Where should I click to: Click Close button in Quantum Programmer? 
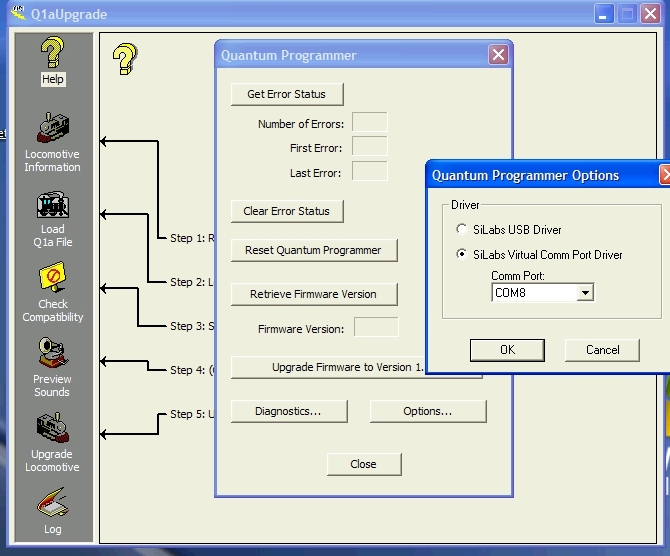364,464
